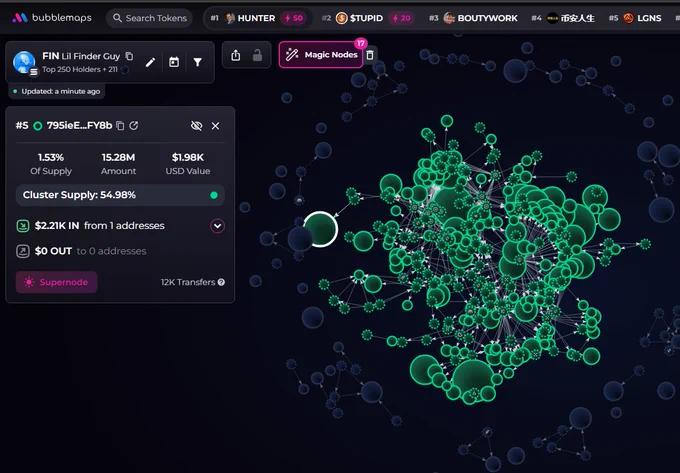This screenshot has height=473, width=680.
Task: Click the Supernode button
Action: pos(56,282)
